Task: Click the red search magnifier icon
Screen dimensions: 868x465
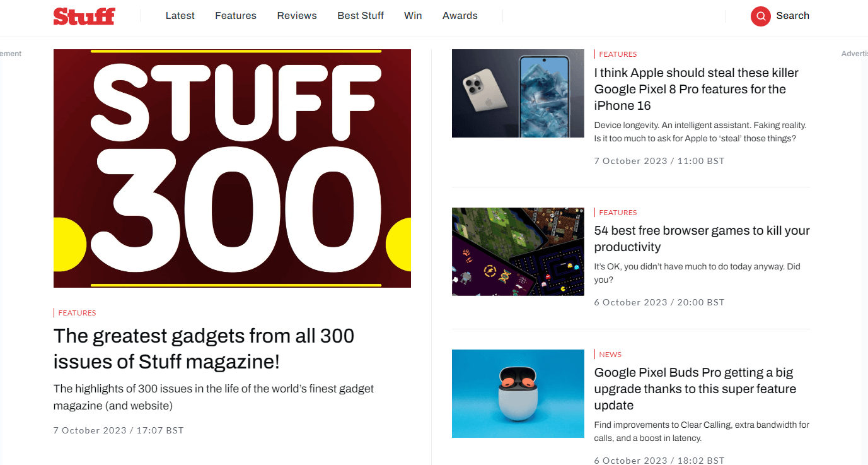Action: [x=761, y=16]
